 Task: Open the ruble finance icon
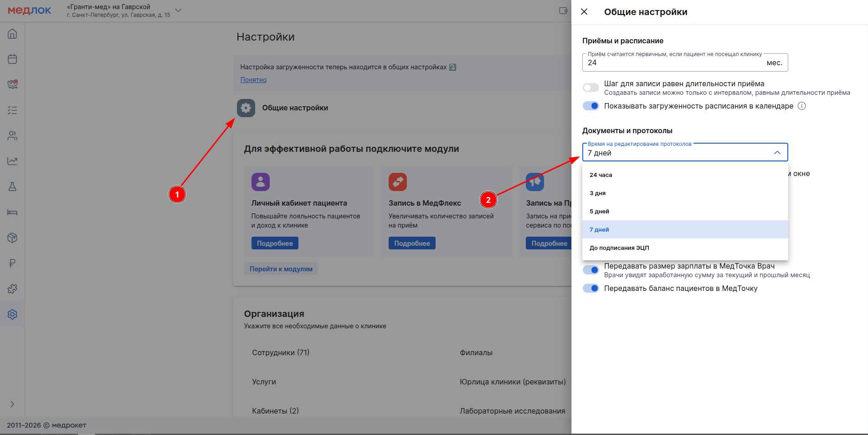(x=12, y=263)
